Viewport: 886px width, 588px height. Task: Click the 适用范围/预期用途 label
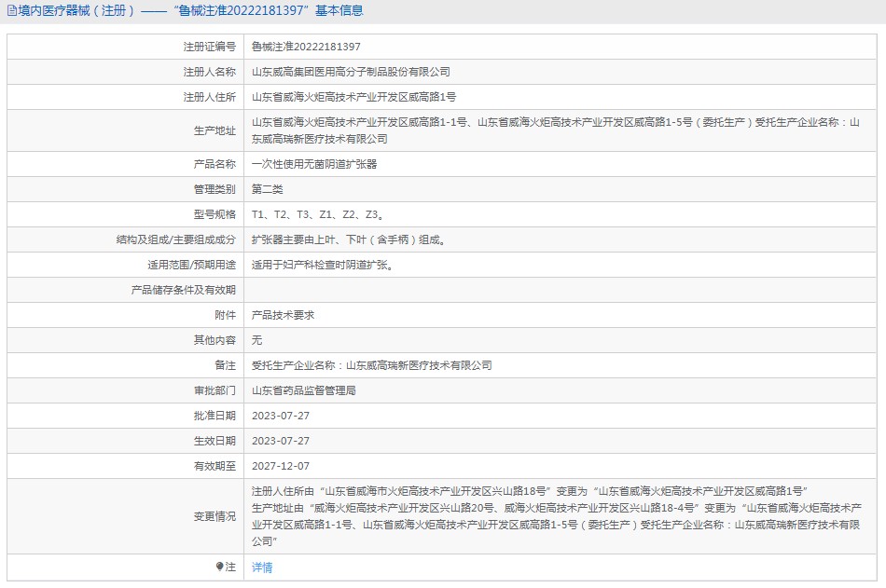click(191, 265)
